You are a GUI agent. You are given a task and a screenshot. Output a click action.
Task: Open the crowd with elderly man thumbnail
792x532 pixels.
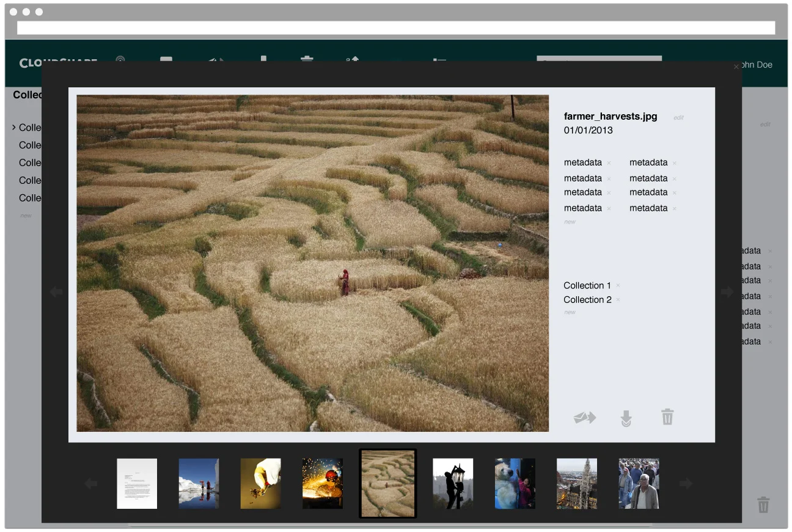point(639,484)
